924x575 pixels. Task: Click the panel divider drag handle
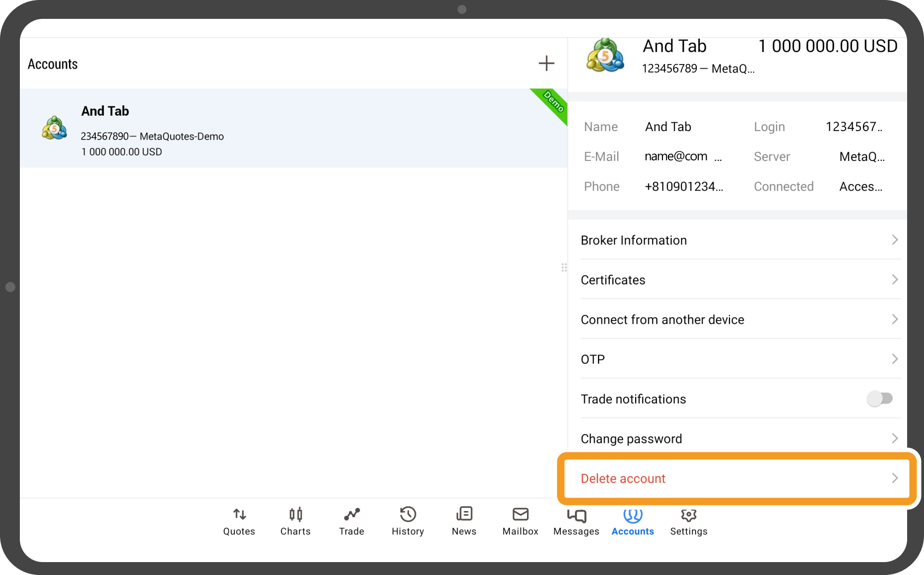point(564,268)
